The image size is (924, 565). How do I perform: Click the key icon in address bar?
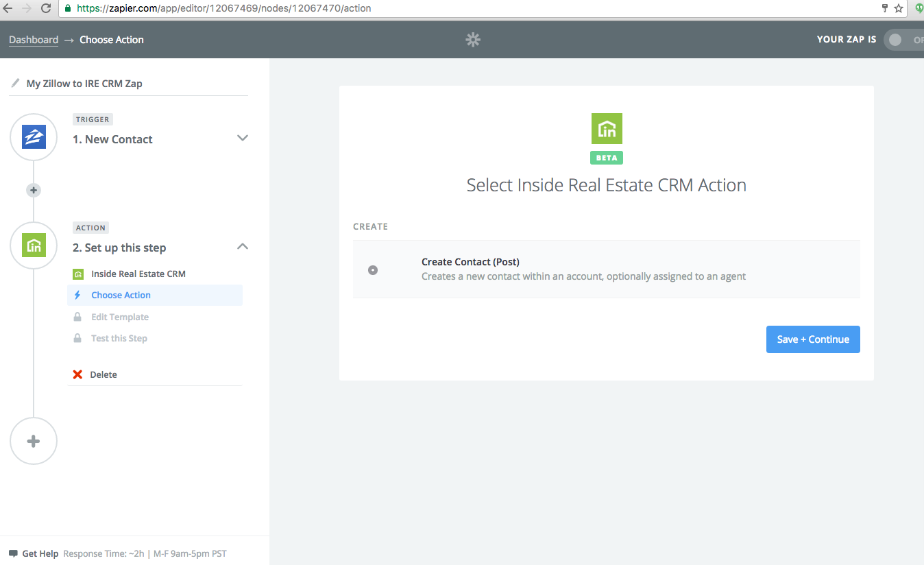[885, 9]
